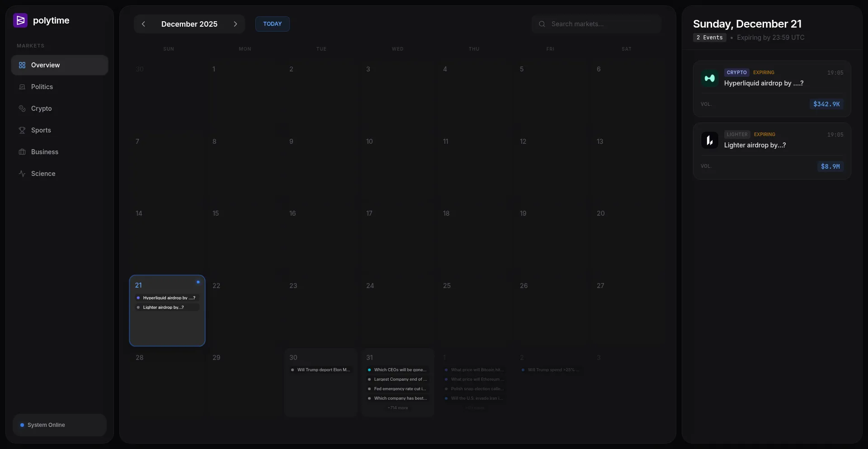Open the Hyperliquid market logo icon
The image size is (868, 449).
pos(709,78)
